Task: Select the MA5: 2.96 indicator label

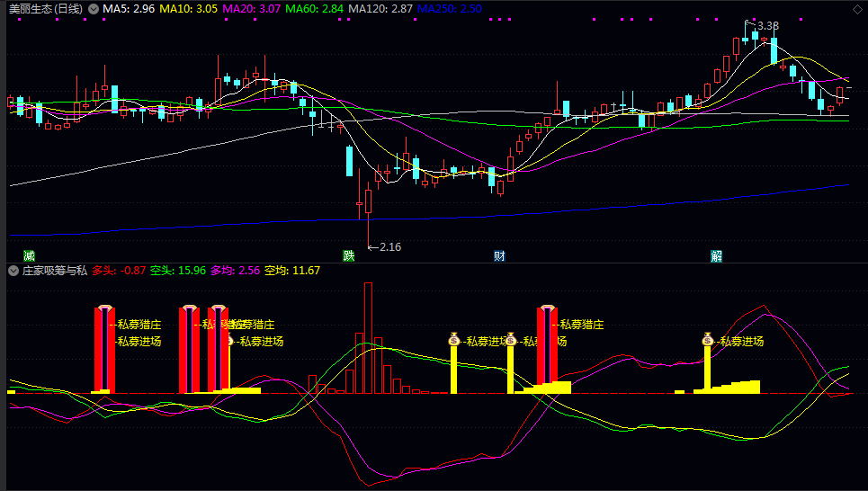Action: point(129,9)
